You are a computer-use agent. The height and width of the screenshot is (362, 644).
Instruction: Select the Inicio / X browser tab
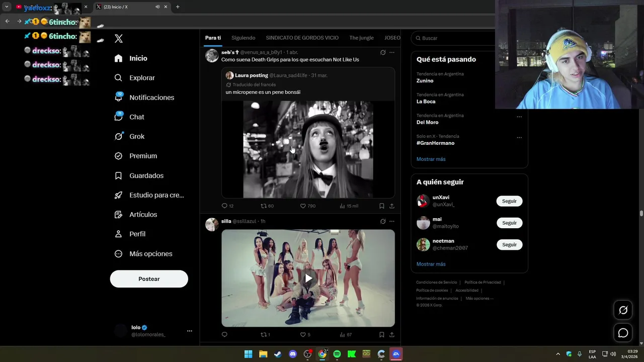click(131, 7)
